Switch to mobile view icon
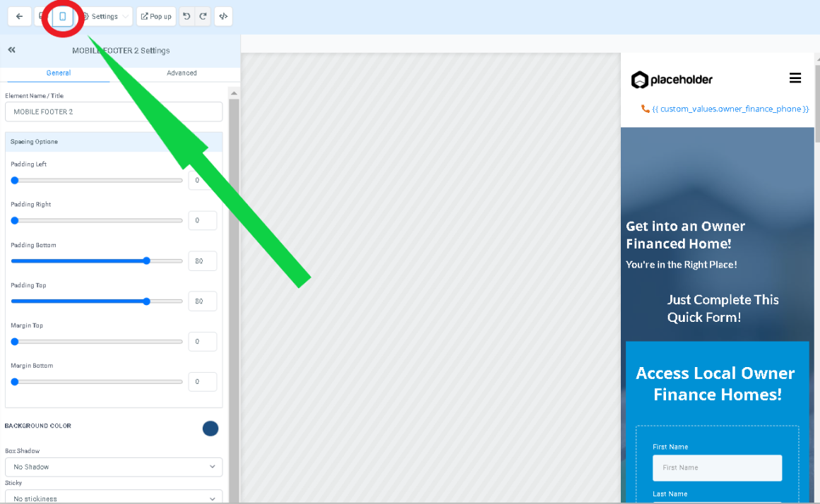820x504 pixels. tap(63, 16)
